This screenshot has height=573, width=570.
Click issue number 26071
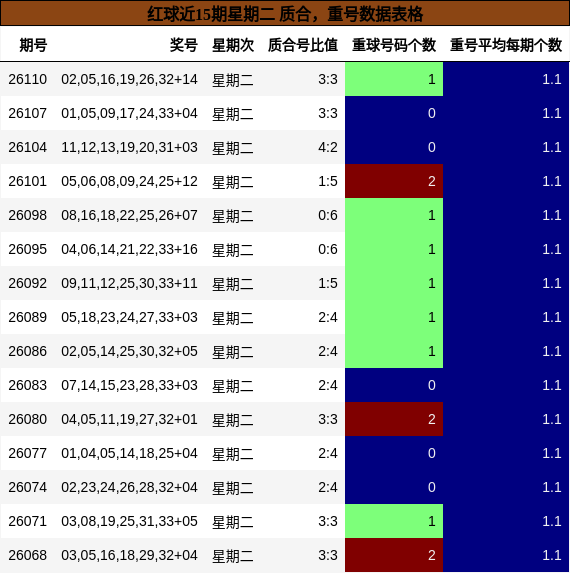coord(28,521)
